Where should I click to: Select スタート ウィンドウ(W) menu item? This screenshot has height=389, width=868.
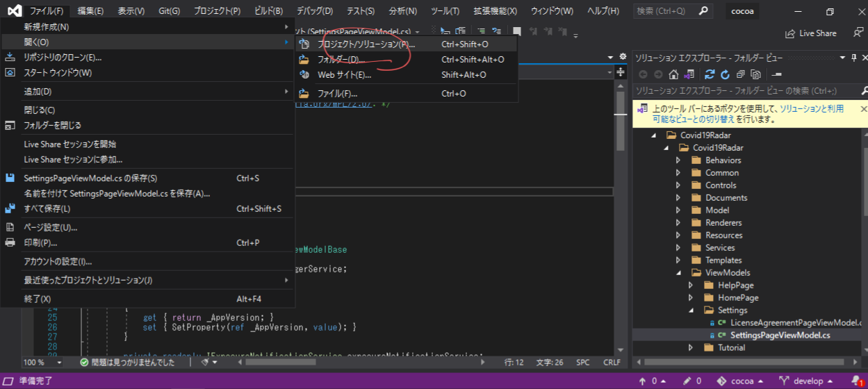147,72
